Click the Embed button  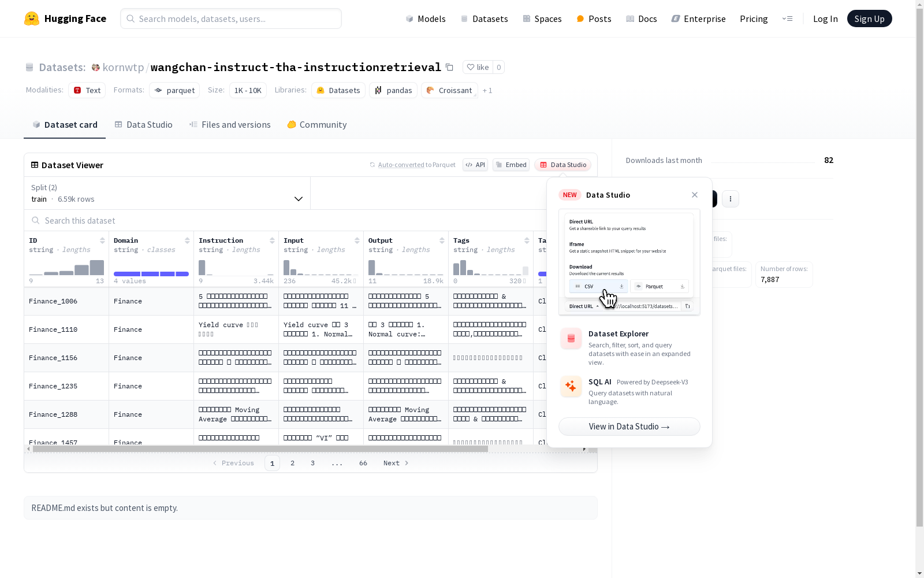pos(511,165)
